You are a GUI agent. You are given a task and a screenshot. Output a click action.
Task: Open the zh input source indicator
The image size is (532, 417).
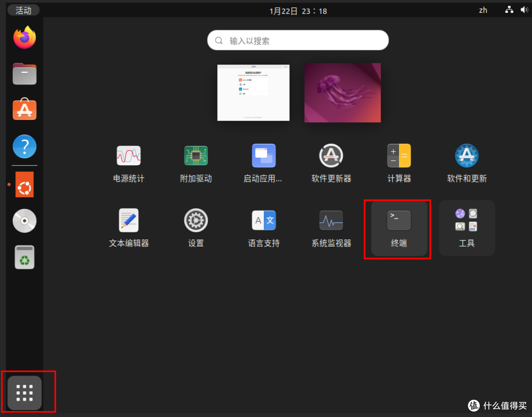pos(483,10)
